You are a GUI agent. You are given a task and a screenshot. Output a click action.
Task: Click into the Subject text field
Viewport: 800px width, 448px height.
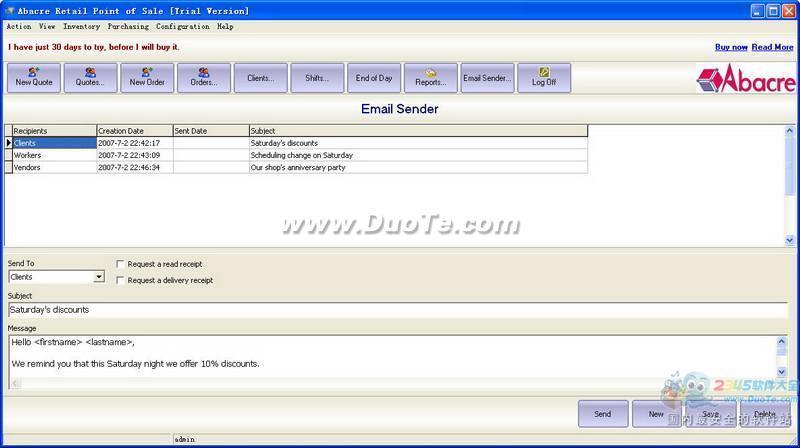click(x=397, y=310)
